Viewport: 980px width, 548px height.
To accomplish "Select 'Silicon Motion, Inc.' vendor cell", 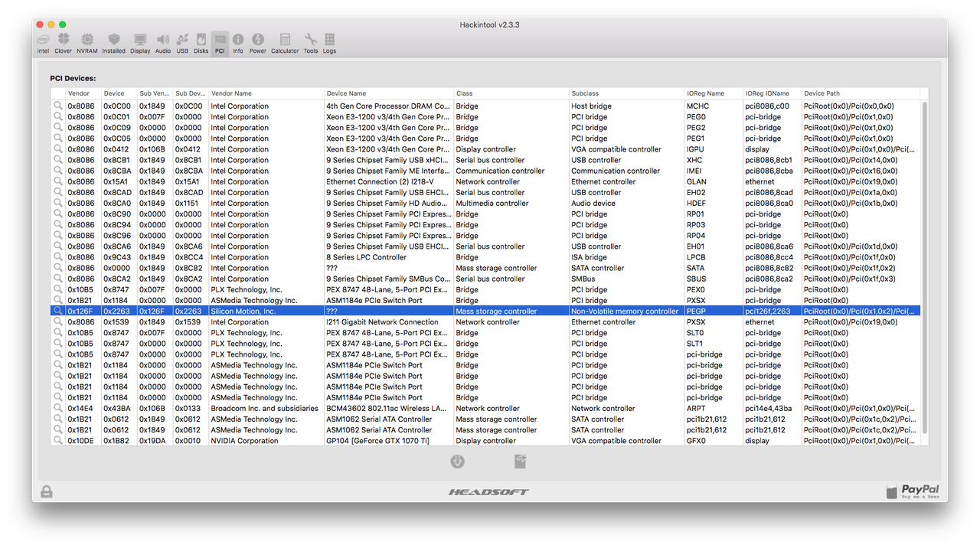I will tap(243, 312).
